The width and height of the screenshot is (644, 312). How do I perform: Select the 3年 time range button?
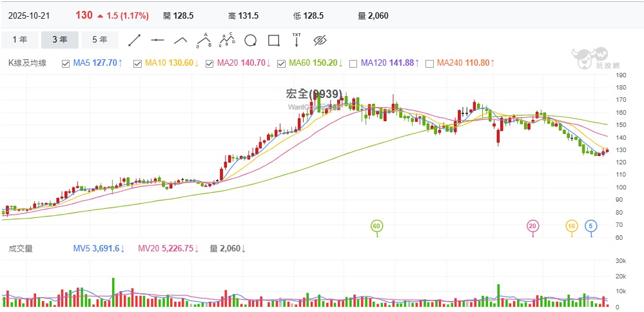point(60,40)
